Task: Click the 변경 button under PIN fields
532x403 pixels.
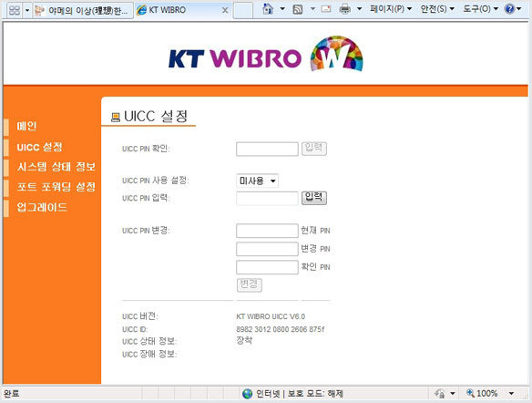Action: [x=250, y=284]
